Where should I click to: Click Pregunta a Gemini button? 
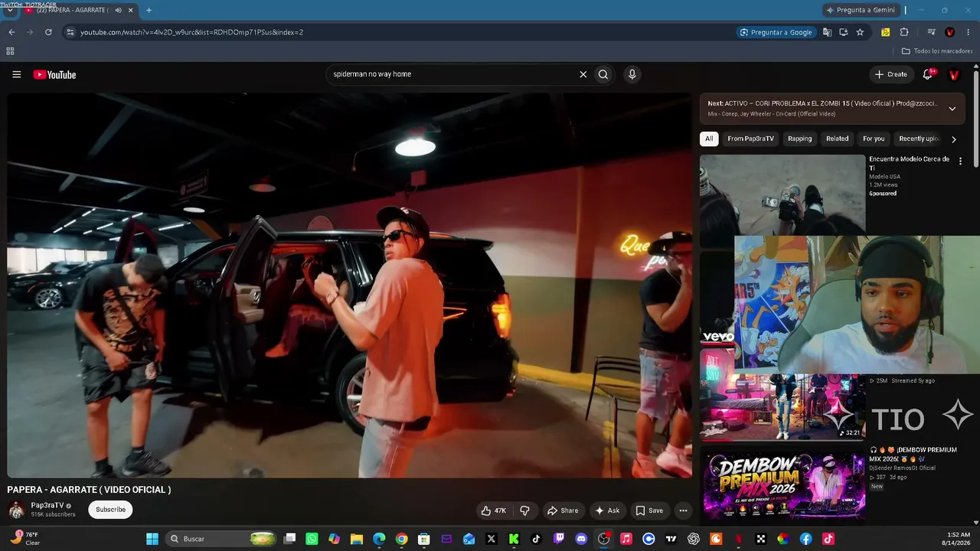click(x=860, y=10)
